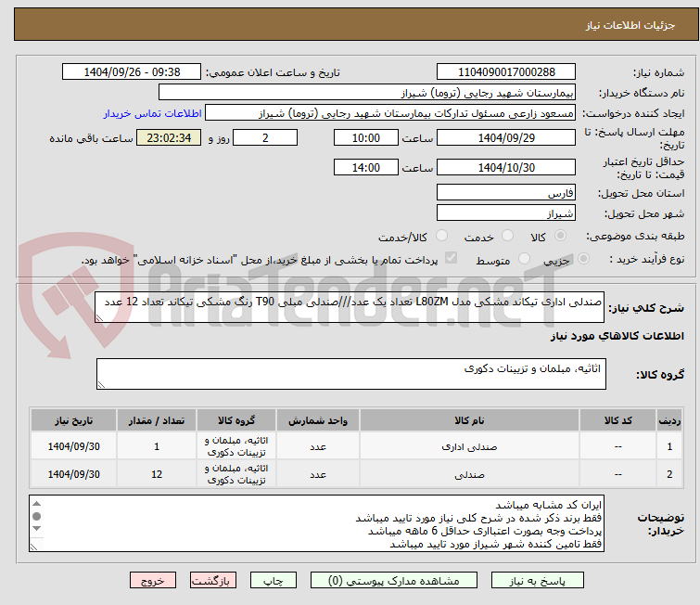Click the resize handle of buyer notes box
Screen dimensions: 700x605
[x=33, y=547]
